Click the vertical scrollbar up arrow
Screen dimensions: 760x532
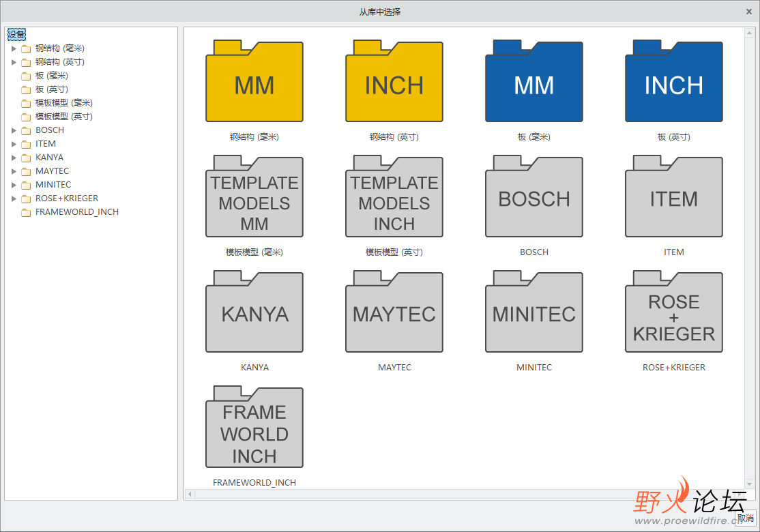[x=749, y=33]
